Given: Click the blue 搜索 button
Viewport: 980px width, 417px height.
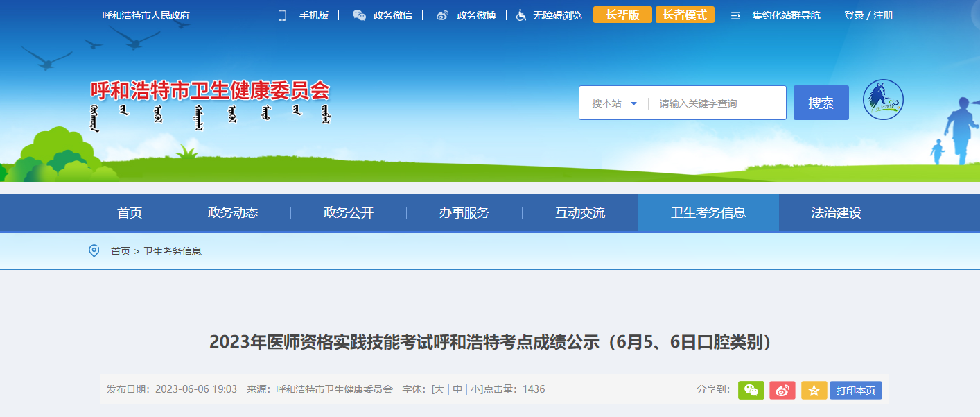Looking at the screenshot, I should [821, 103].
